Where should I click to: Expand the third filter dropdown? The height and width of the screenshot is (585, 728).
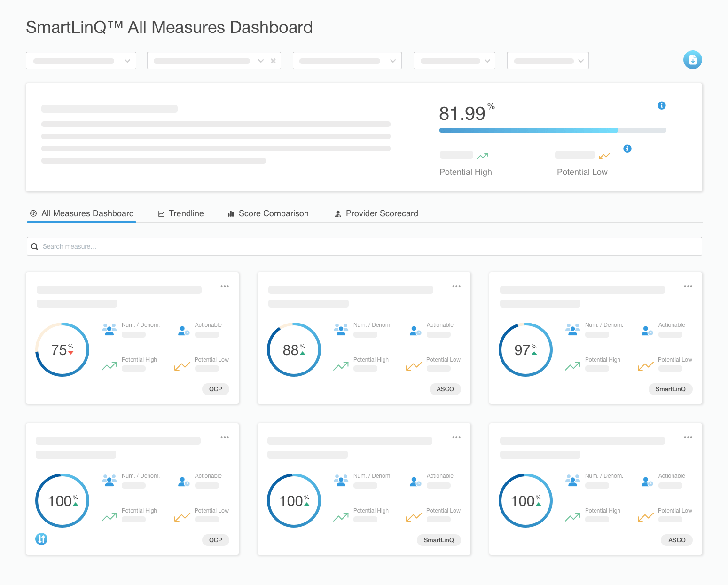pos(347,61)
